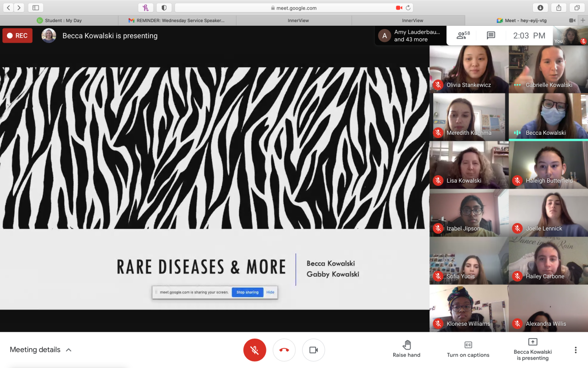This screenshot has width=588, height=368.
Task: Open the chat messages panel
Action: (x=491, y=35)
